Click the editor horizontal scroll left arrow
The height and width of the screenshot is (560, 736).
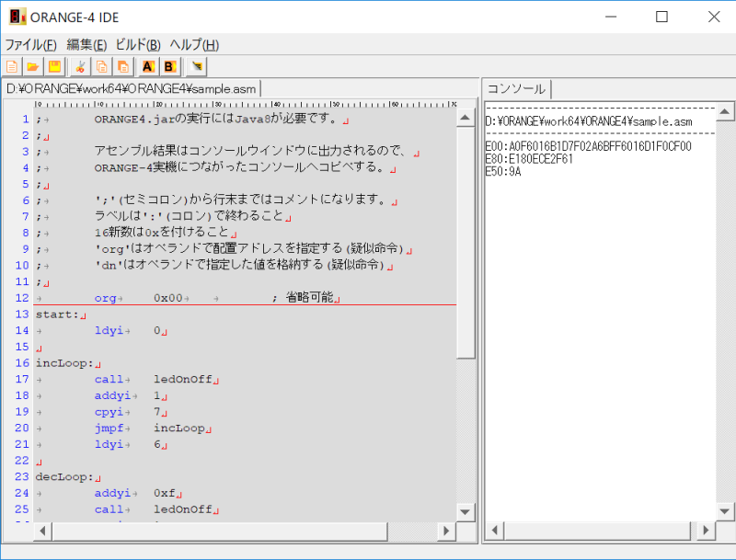click(x=42, y=531)
